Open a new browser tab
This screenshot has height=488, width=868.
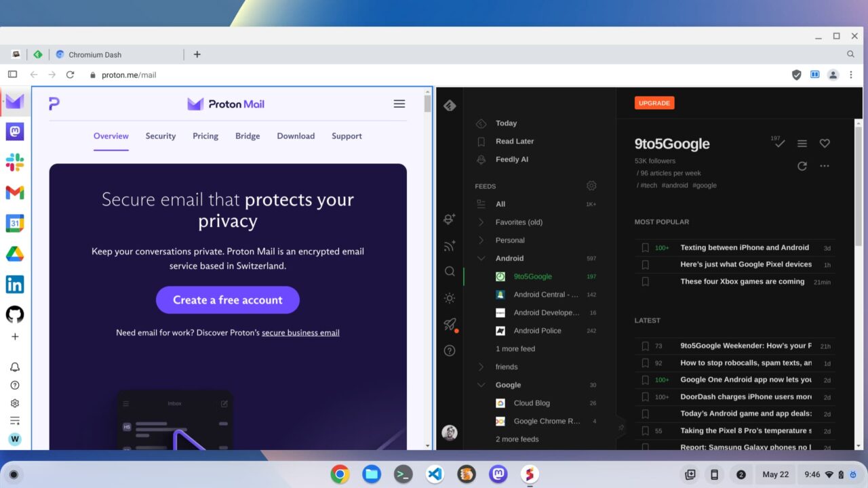click(197, 54)
